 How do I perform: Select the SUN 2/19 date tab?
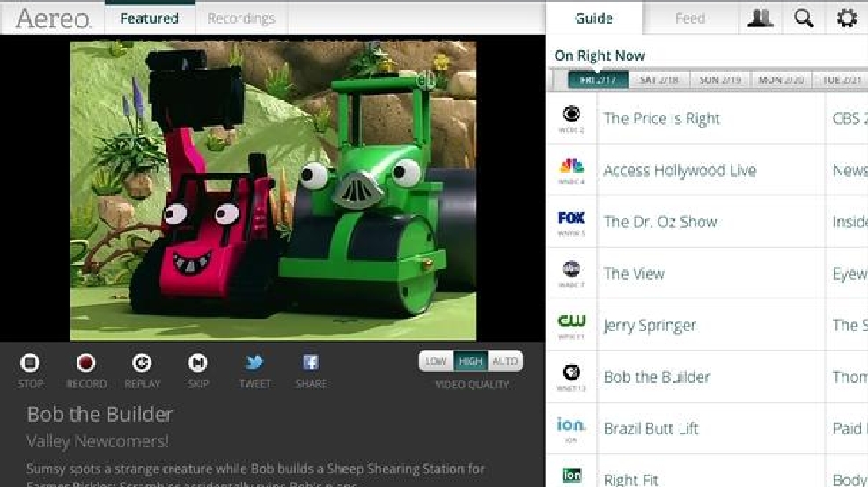(x=720, y=80)
